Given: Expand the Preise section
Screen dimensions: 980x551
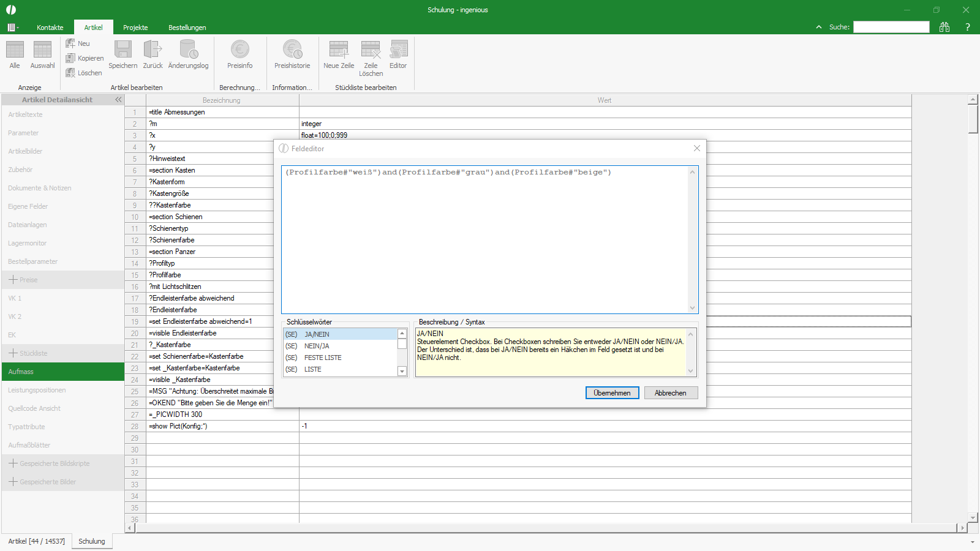Looking at the screenshot, I should tap(13, 280).
